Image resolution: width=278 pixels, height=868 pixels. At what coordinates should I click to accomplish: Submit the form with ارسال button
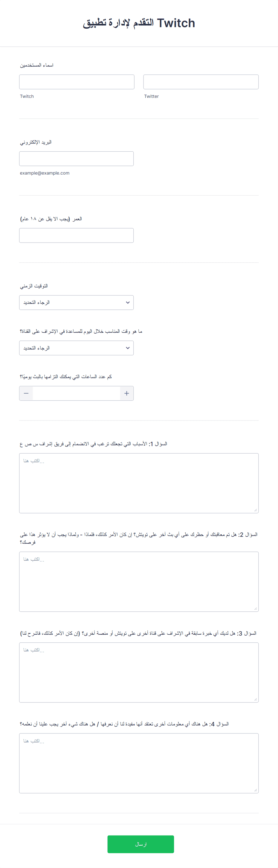[x=141, y=844]
